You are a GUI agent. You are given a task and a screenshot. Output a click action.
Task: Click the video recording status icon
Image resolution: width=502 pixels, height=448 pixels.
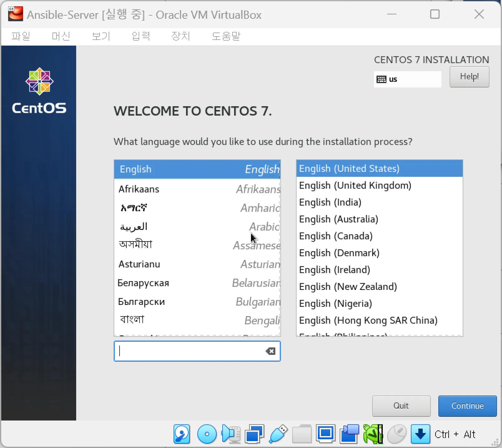click(x=349, y=434)
